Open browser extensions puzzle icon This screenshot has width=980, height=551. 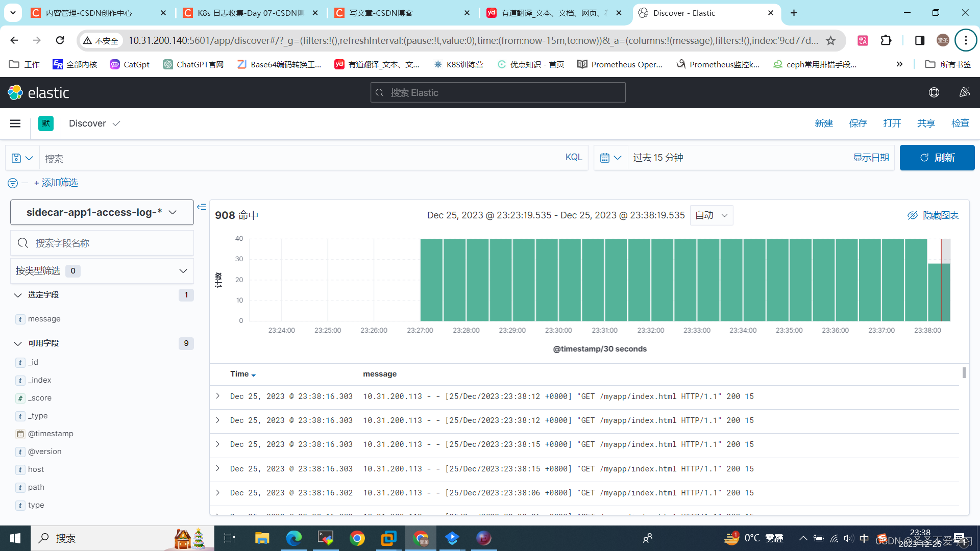[x=886, y=40]
